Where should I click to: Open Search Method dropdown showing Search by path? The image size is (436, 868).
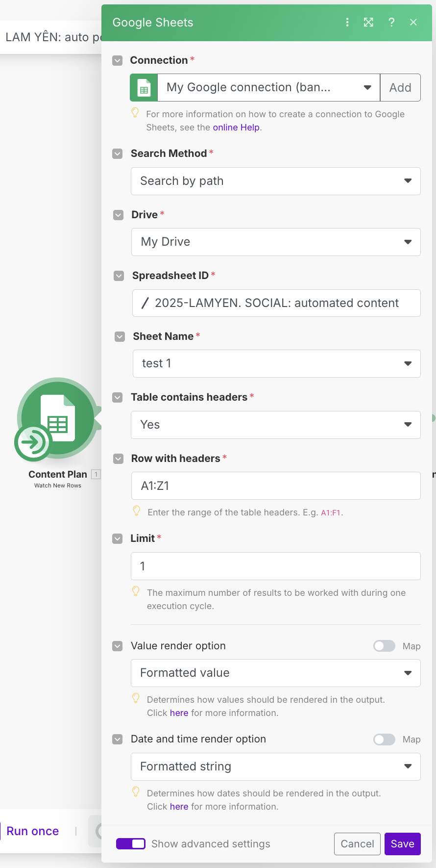tap(276, 181)
